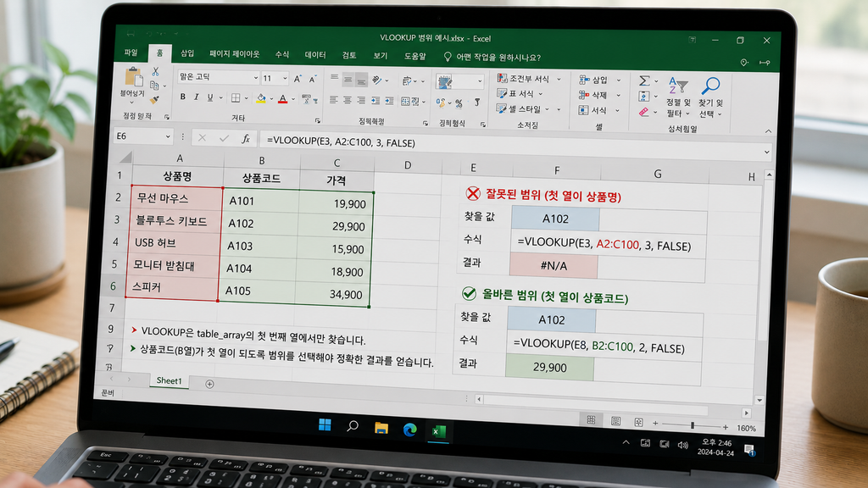This screenshot has height=488, width=868.
Task: Click the Wrap Text icon
Action: pos(408,80)
